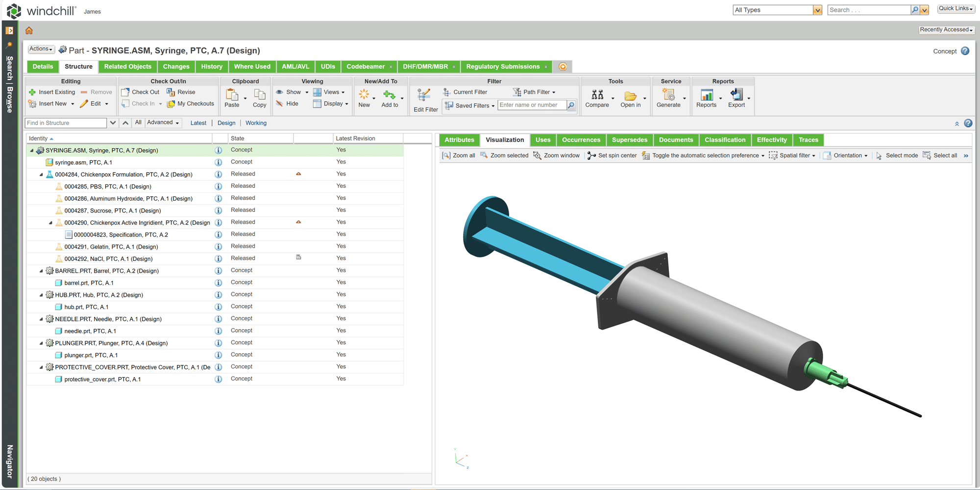Image resolution: width=980 pixels, height=490 pixels.
Task: Collapse PLUNGER.PRT node
Action: [41, 343]
